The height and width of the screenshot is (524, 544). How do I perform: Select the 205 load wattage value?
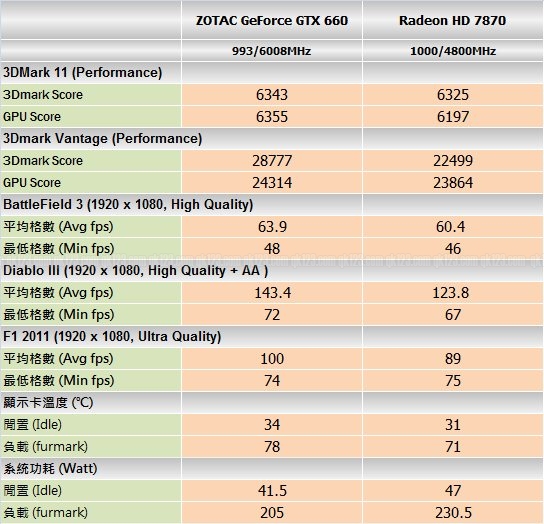pyautogui.click(x=272, y=513)
